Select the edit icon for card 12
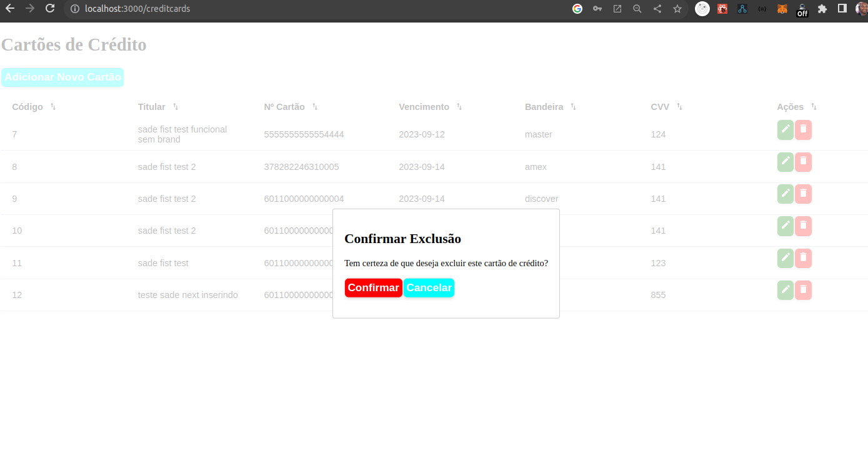 [x=785, y=290]
